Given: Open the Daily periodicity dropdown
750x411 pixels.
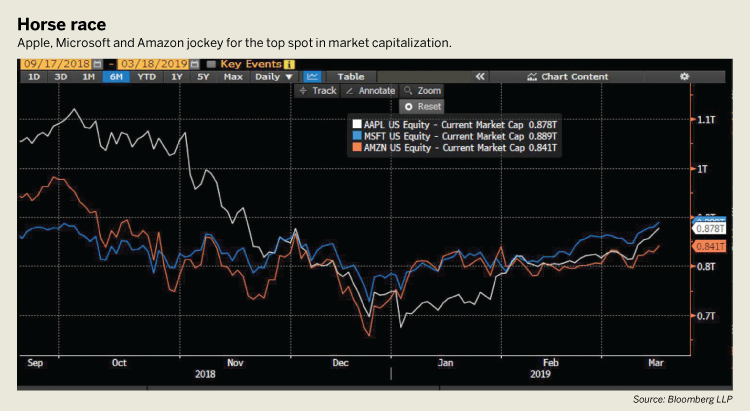Looking at the screenshot, I should tap(274, 77).
